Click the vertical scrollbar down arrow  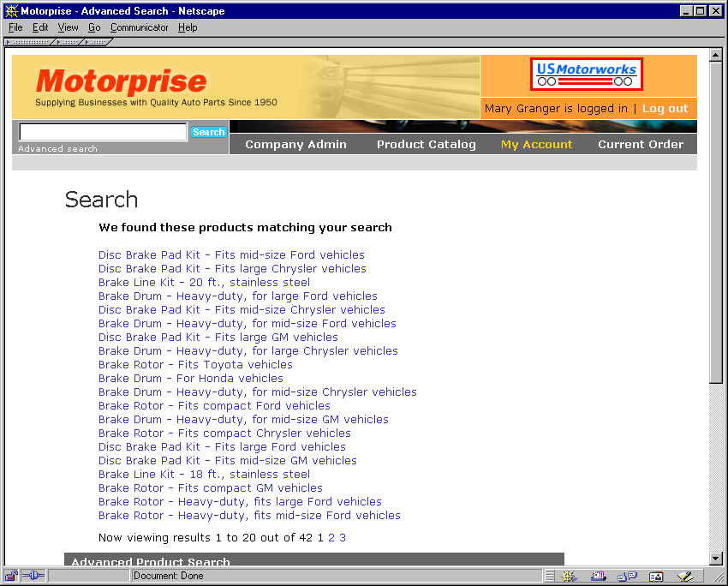(x=715, y=559)
